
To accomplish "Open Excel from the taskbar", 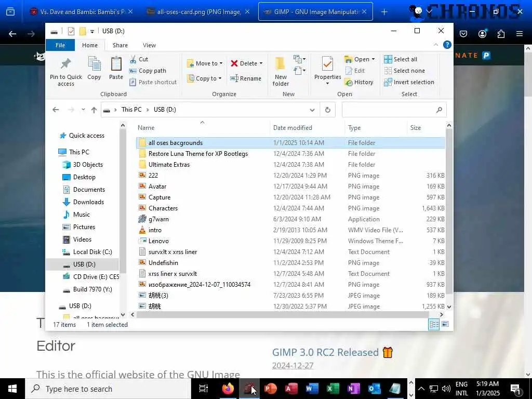I will click(333, 389).
